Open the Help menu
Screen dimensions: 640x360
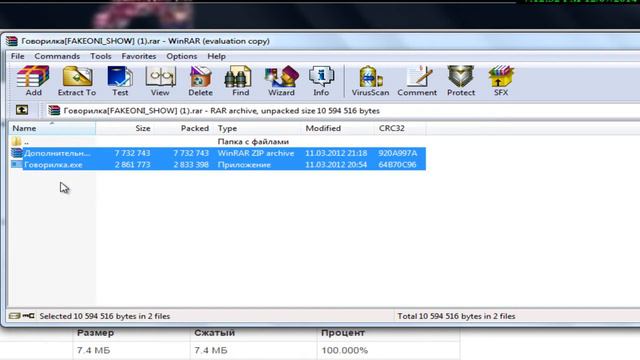point(216,56)
